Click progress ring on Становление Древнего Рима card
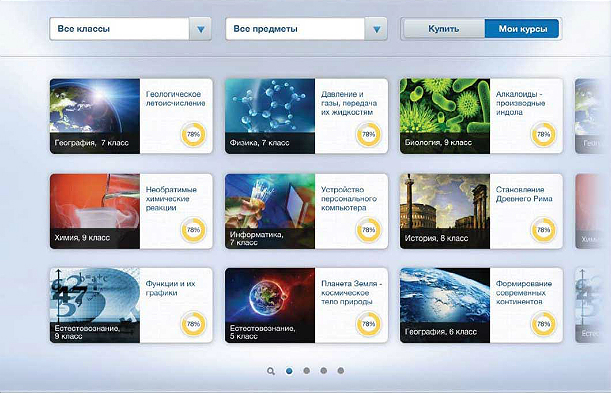The image size is (611, 393). (543, 230)
